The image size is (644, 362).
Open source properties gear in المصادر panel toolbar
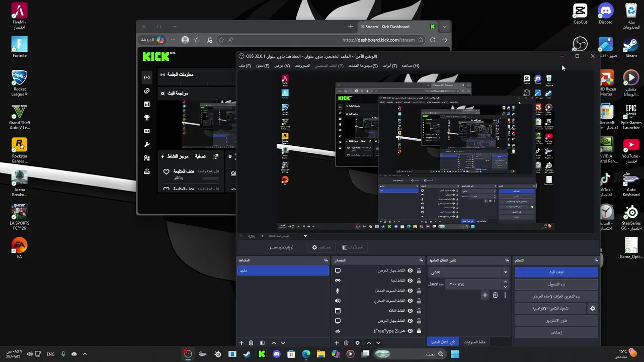point(358,343)
